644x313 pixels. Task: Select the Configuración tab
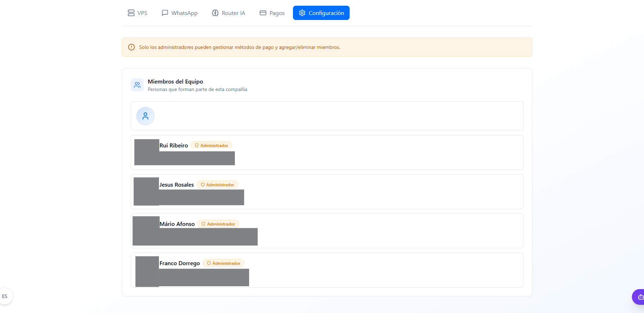321,13
